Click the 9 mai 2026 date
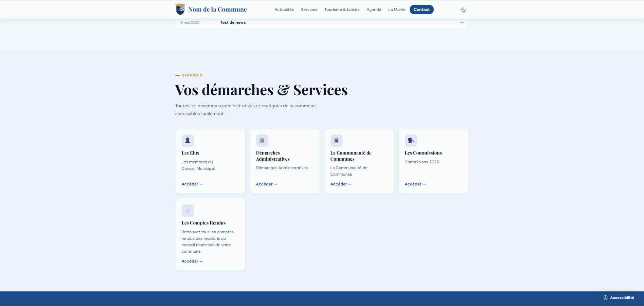644x306 pixels. [190, 22]
